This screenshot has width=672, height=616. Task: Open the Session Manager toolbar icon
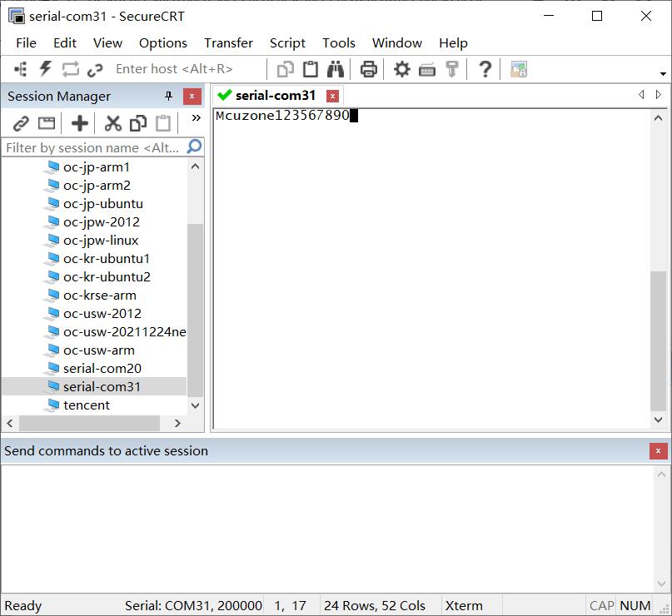(x=21, y=69)
